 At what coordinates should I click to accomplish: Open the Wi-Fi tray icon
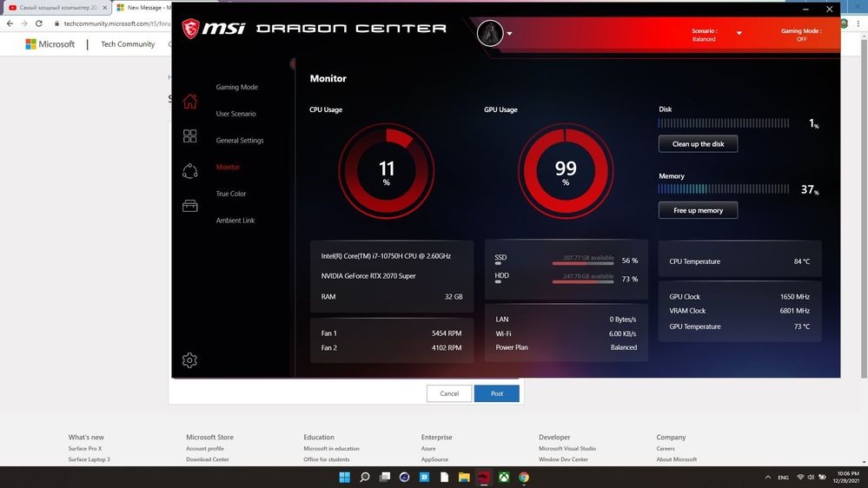(800, 477)
